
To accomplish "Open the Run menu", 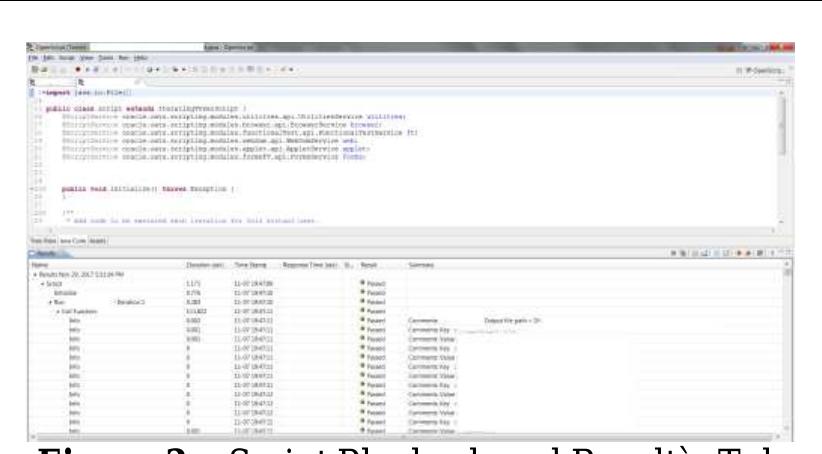I will click(124, 58).
